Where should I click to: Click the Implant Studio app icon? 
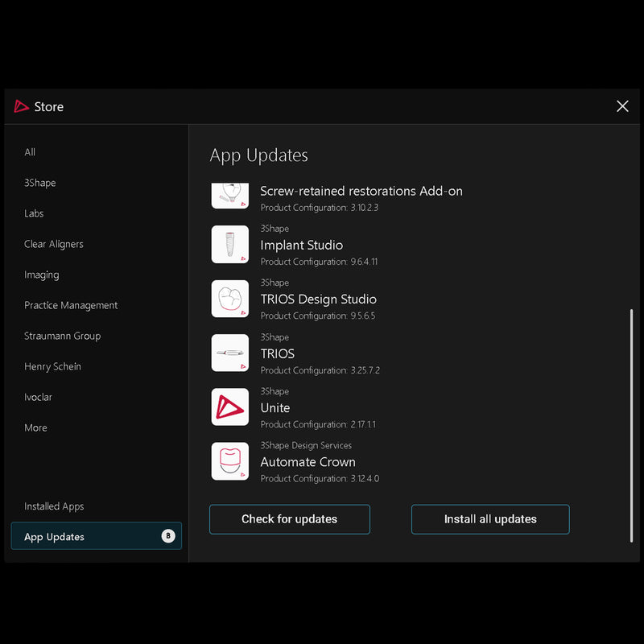229,244
